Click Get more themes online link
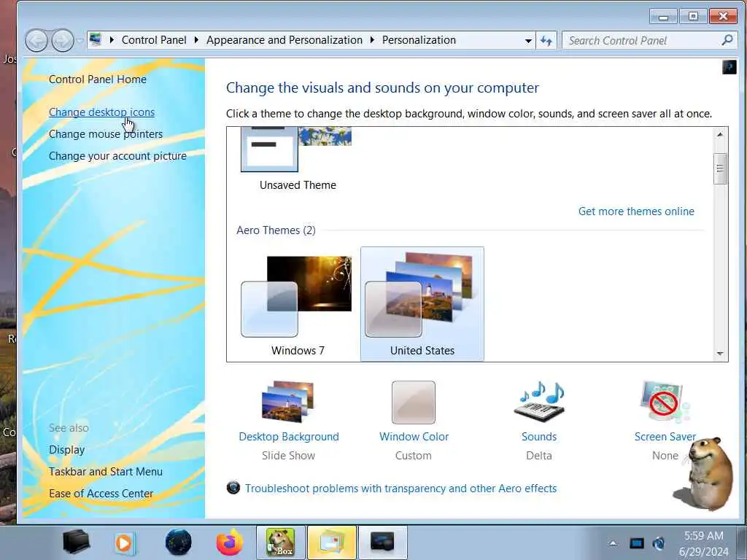Image resolution: width=747 pixels, height=560 pixels. [636, 211]
